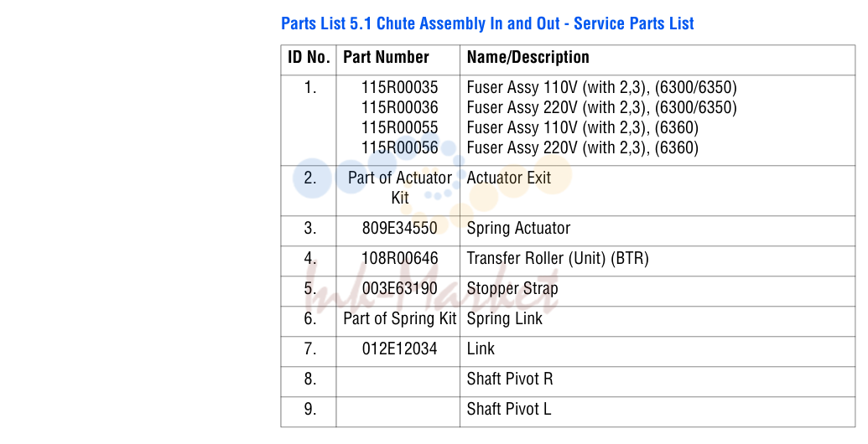Select the Shaft Pivot R entry

tap(510, 379)
